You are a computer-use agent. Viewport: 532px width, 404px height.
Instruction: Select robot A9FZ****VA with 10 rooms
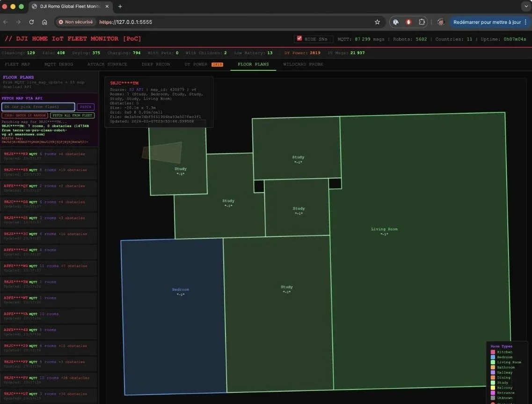click(x=49, y=316)
